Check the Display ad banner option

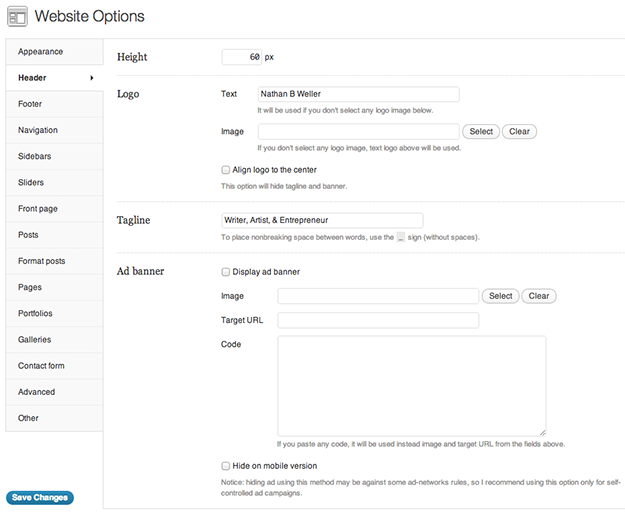coord(225,272)
